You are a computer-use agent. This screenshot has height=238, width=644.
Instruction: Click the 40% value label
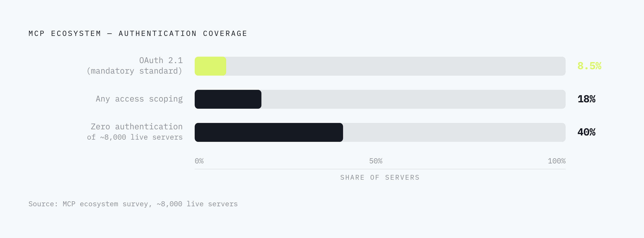[x=586, y=132]
